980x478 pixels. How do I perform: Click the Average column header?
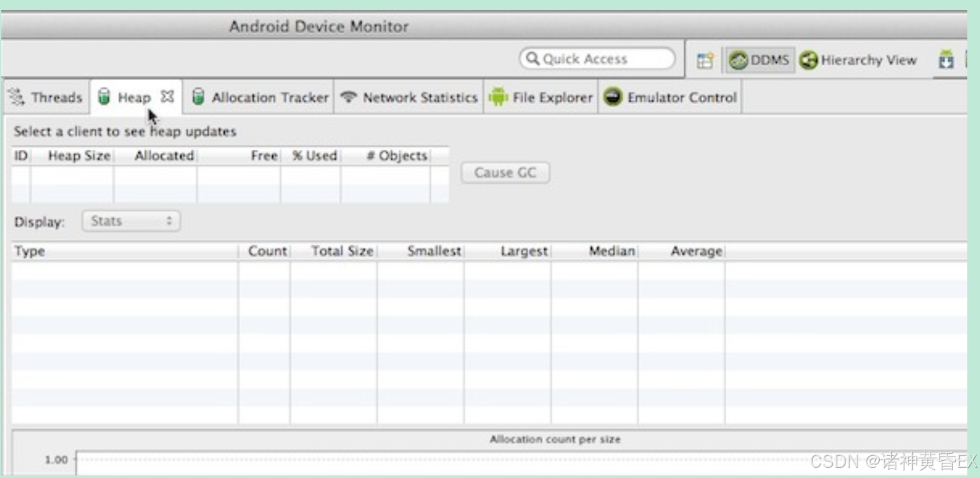click(x=681, y=251)
